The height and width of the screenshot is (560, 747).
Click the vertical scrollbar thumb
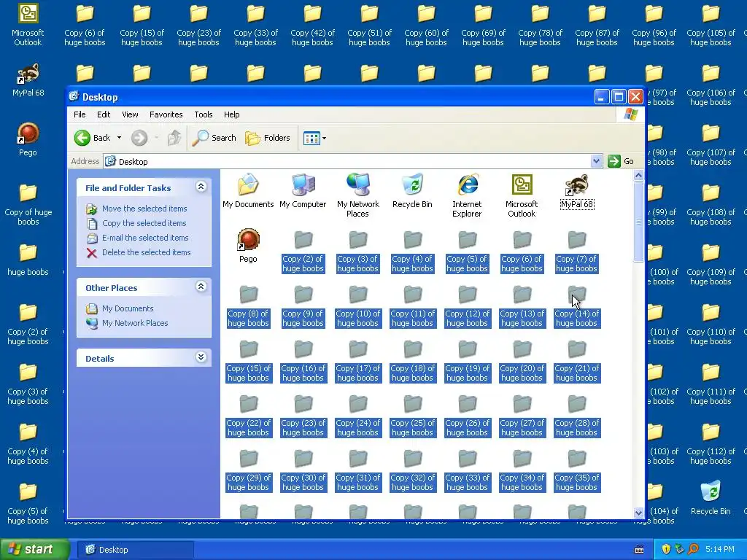point(638,222)
